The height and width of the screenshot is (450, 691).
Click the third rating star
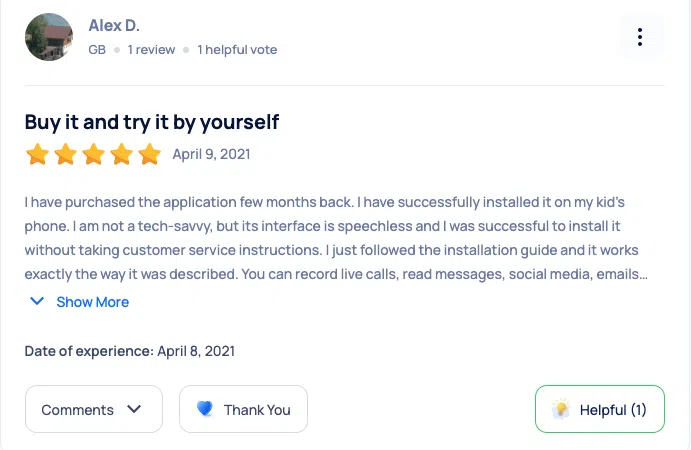point(93,154)
